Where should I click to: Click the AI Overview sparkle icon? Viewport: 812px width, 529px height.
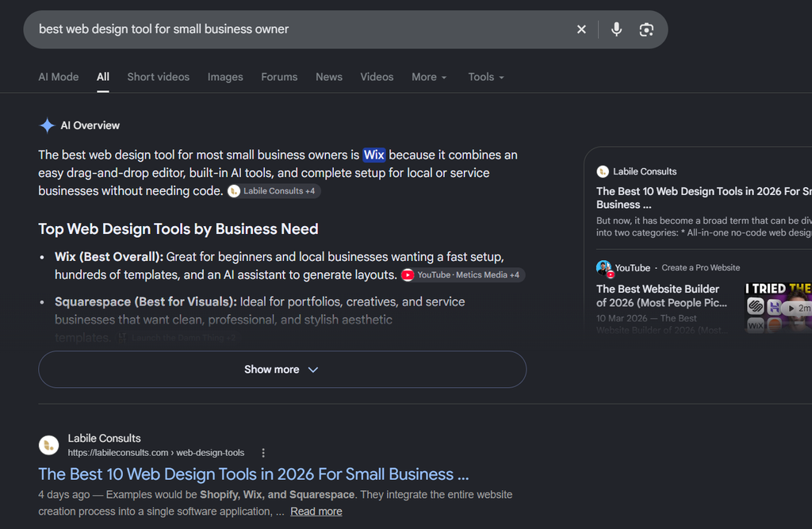[47, 125]
